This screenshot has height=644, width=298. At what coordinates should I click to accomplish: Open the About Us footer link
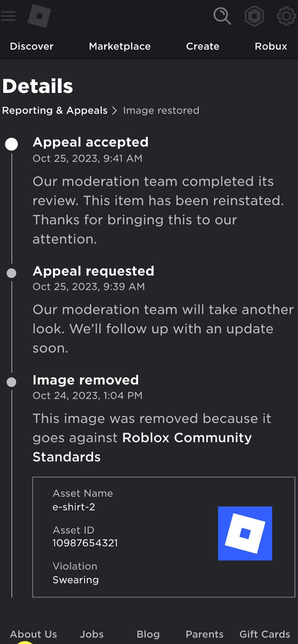[34, 634]
